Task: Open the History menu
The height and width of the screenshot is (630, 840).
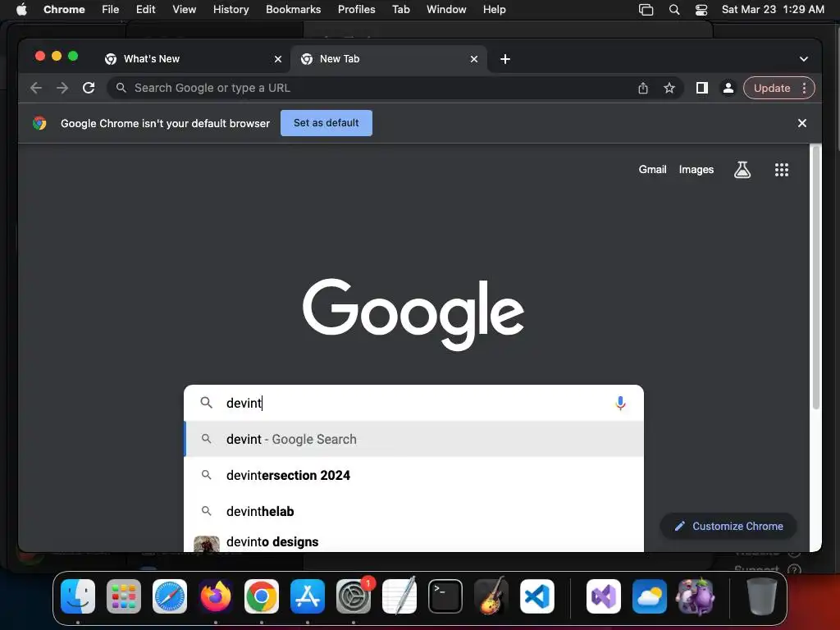Action: click(231, 10)
